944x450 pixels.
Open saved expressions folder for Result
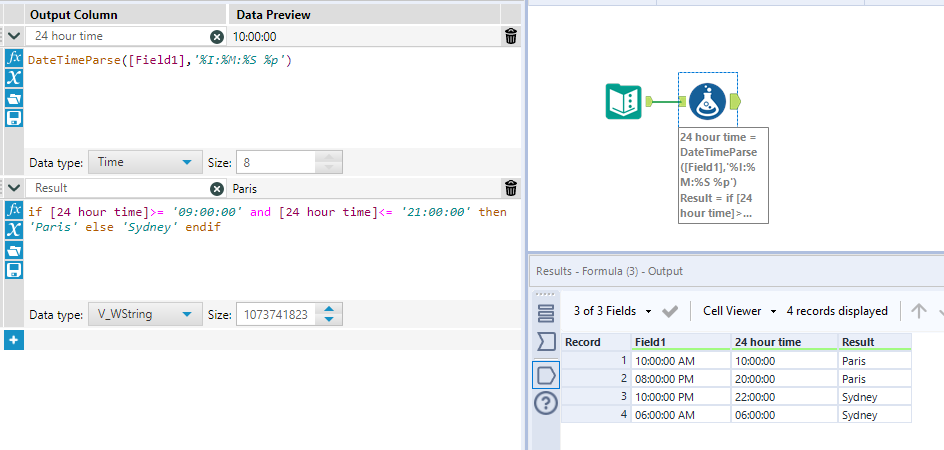14,249
